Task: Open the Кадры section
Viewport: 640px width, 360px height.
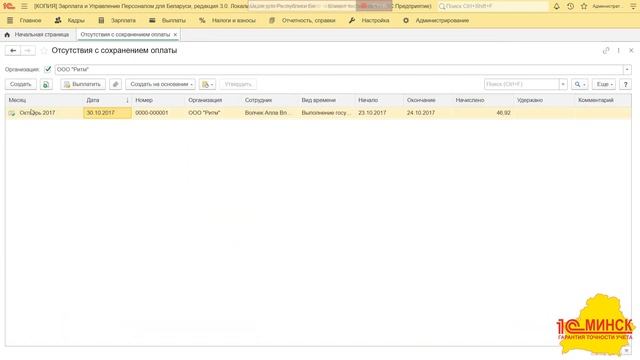Action: [x=70, y=20]
